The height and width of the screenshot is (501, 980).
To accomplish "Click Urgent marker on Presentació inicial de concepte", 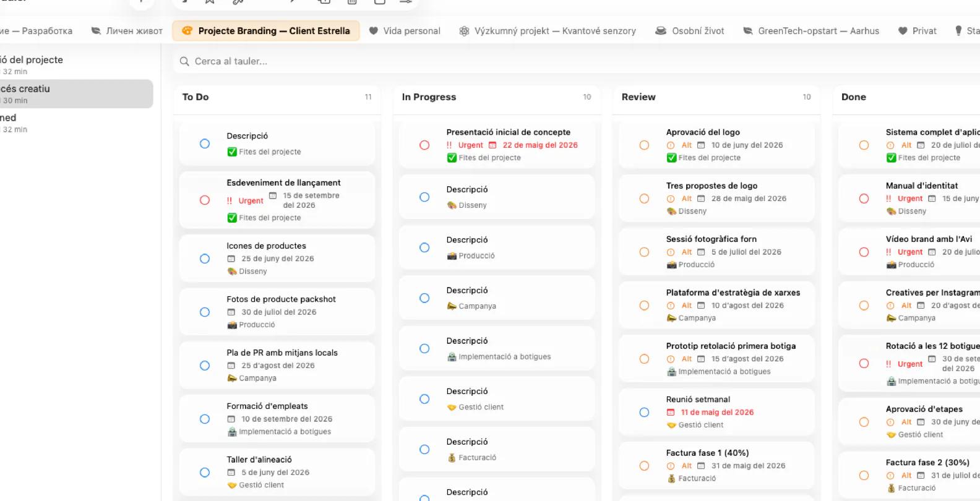I will pos(465,145).
